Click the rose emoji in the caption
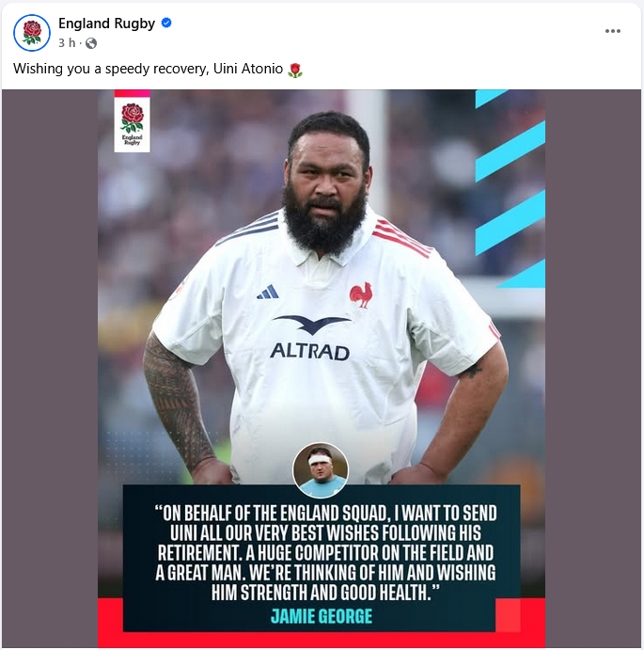The image size is (644, 650). tap(295, 71)
